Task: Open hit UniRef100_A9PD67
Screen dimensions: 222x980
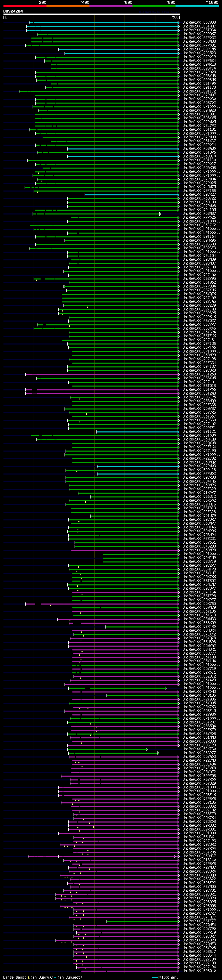Action: (x=199, y=34)
